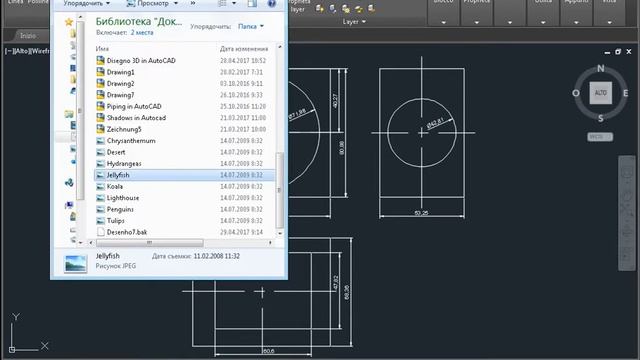This screenshot has height=360, width=640.
Task: Show hidden toolbar commands via double-chevron
Action: pos(193,3)
